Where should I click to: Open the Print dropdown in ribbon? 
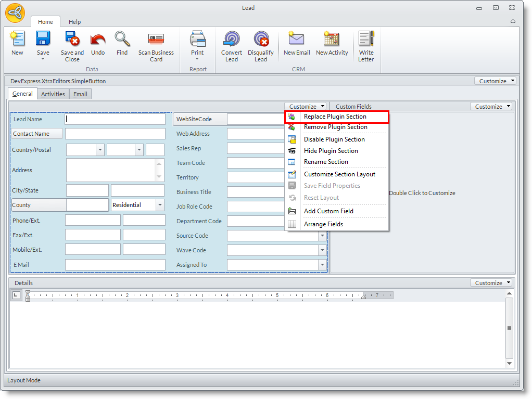pos(197,59)
